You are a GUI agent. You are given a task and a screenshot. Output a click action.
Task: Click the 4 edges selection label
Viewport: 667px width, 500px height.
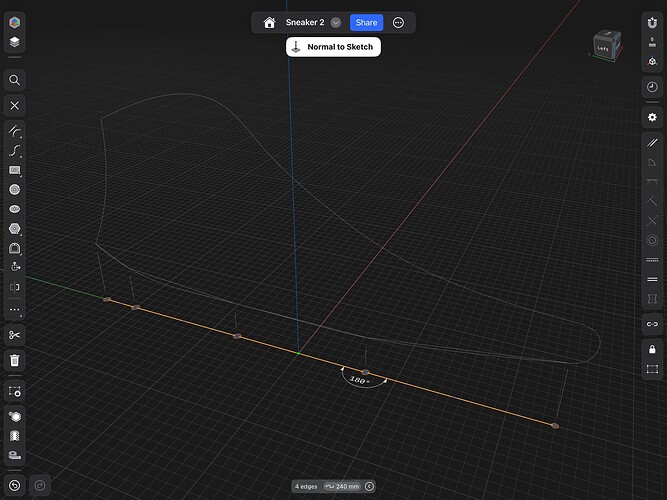(x=306, y=486)
